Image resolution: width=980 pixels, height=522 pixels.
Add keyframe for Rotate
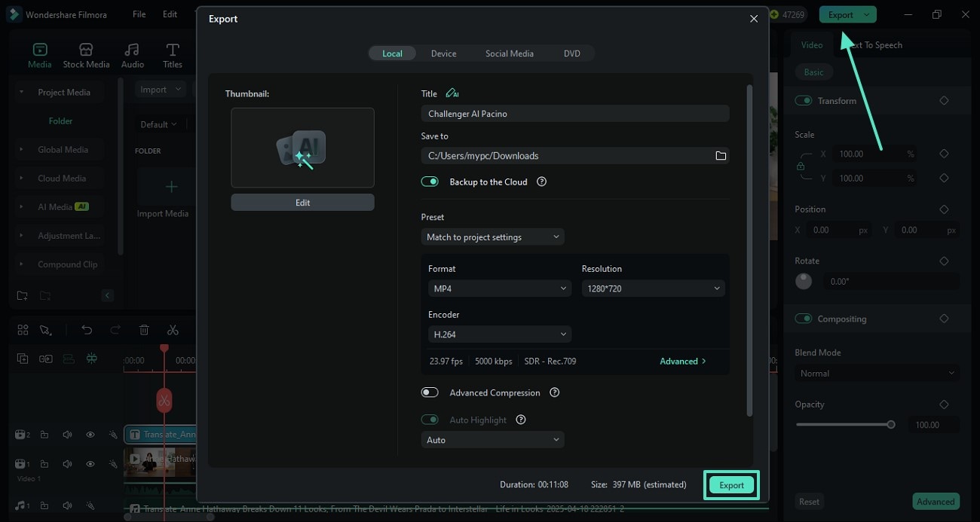click(x=944, y=261)
